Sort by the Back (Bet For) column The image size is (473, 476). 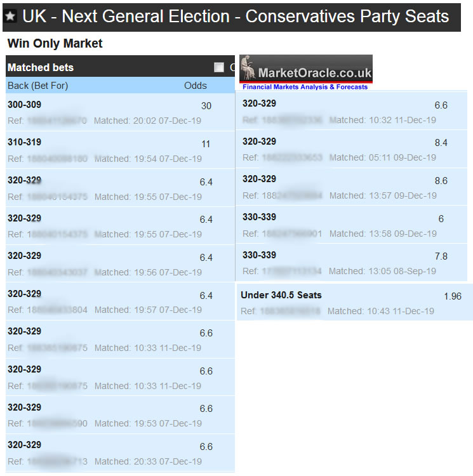38,85
